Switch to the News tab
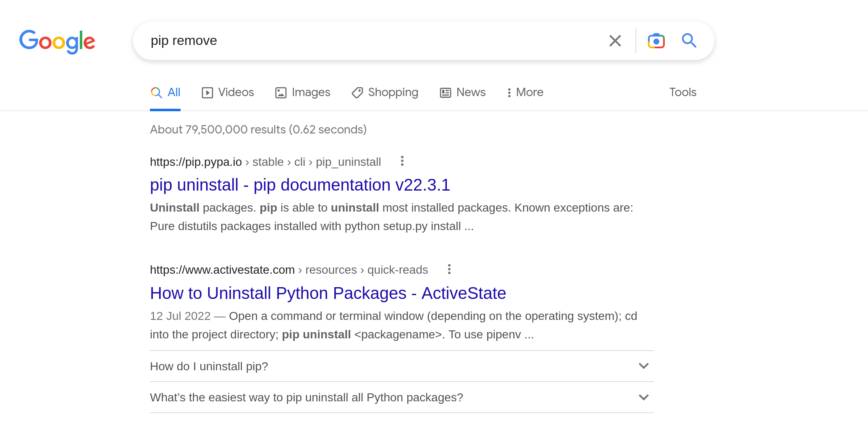The height and width of the screenshot is (432, 868). pos(463,92)
